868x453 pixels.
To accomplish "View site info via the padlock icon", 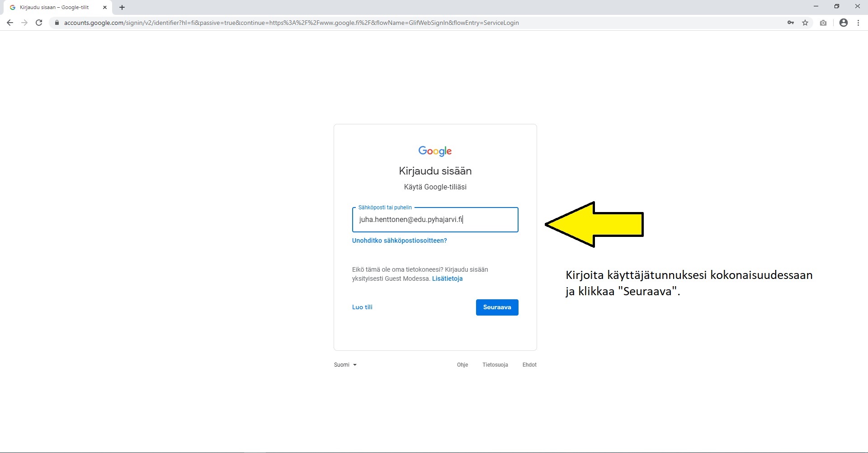I will point(57,23).
